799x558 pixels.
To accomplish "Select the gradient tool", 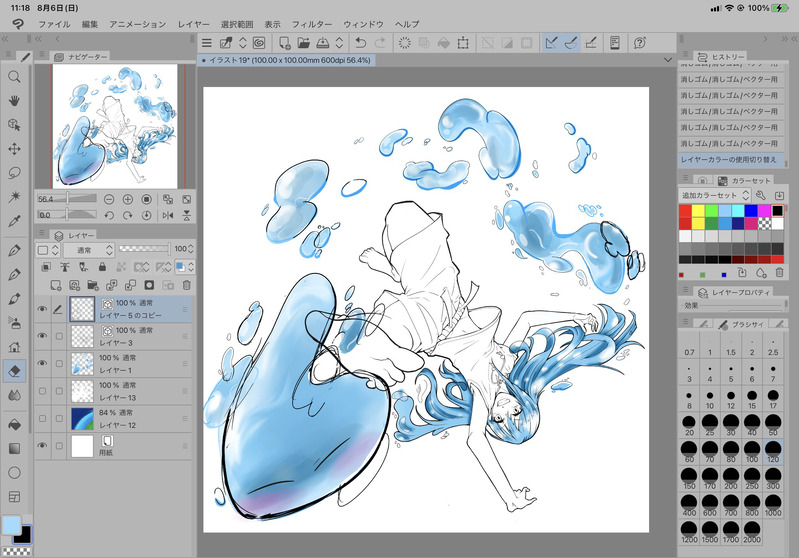I will pyautogui.click(x=14, y=448).
